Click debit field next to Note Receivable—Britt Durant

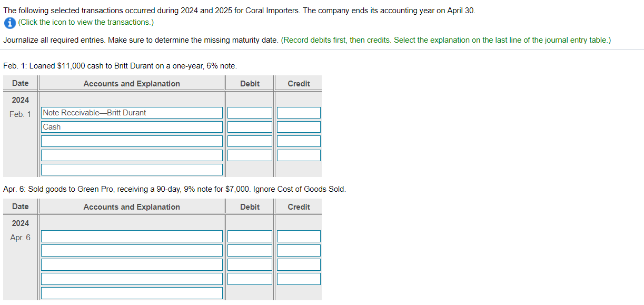(250, 113)
